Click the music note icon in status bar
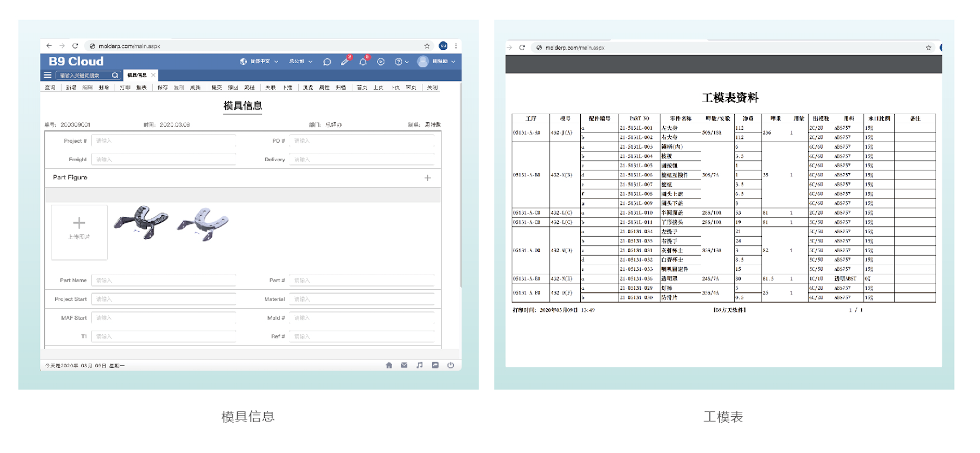 point(420,365)
